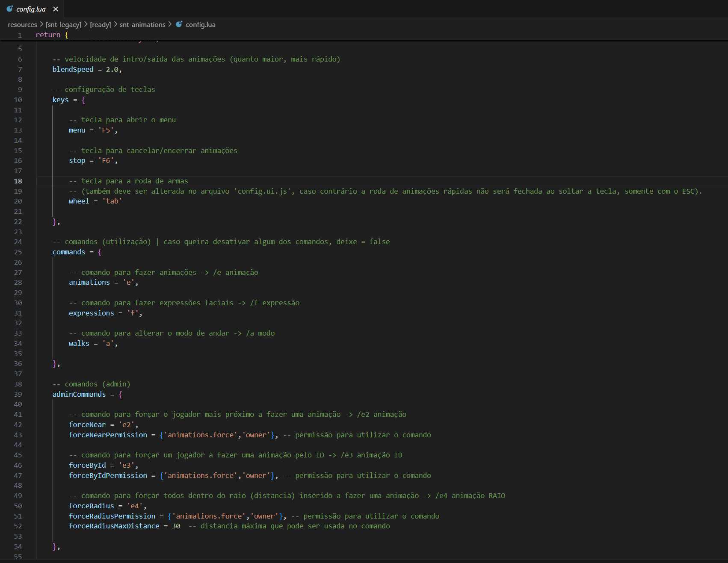This screenshot has width=728, height=563.
Task: Click line number 18 in the gutter
Action: [18, 181]
